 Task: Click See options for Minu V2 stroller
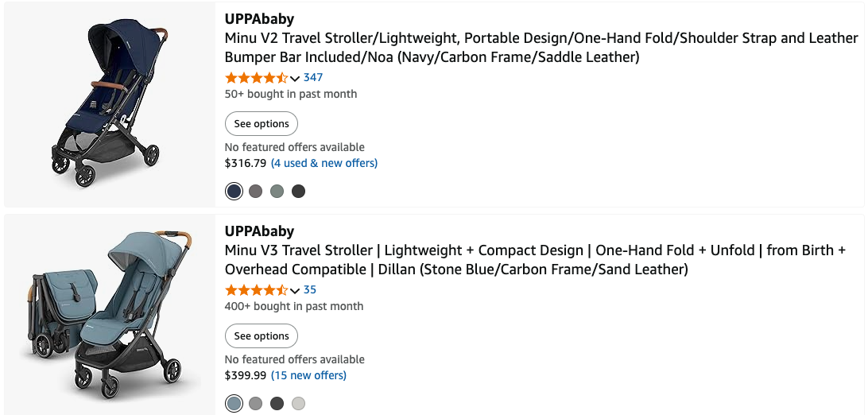click(x=262, y=124)
